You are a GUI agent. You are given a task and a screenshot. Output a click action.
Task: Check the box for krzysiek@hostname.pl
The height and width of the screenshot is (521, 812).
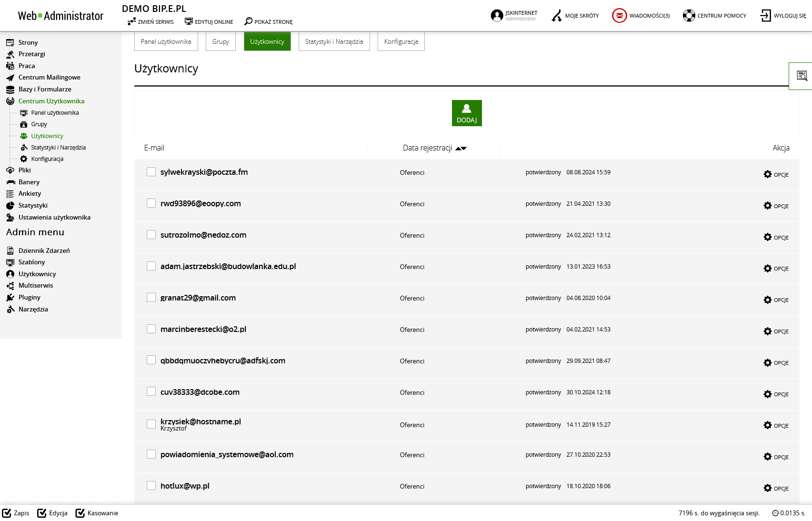[x=151, y=424]
